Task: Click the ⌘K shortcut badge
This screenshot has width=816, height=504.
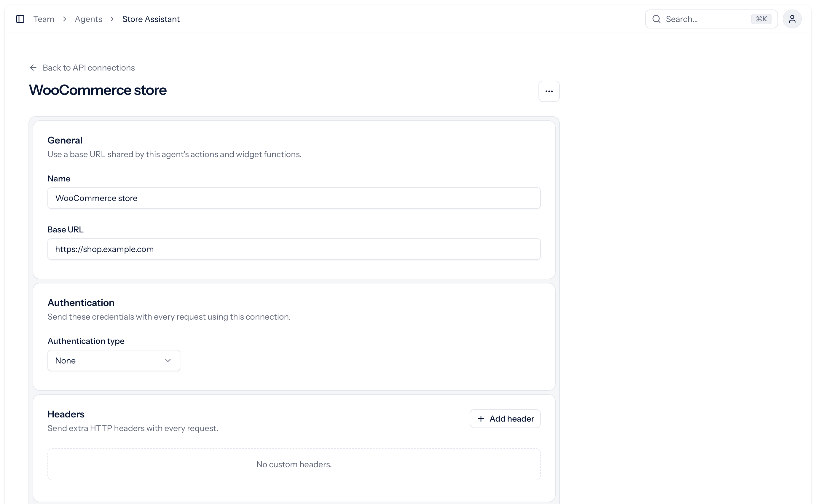Action: [761, 19]
